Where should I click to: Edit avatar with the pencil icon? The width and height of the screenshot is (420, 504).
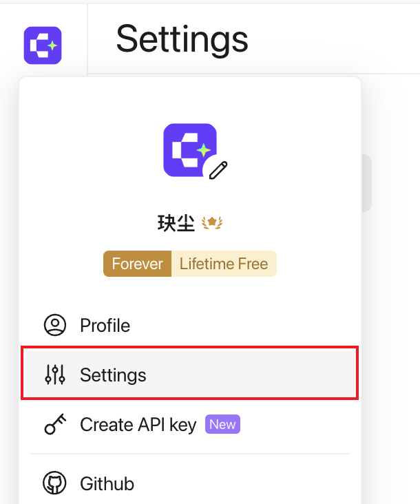(x=218, y=170)
